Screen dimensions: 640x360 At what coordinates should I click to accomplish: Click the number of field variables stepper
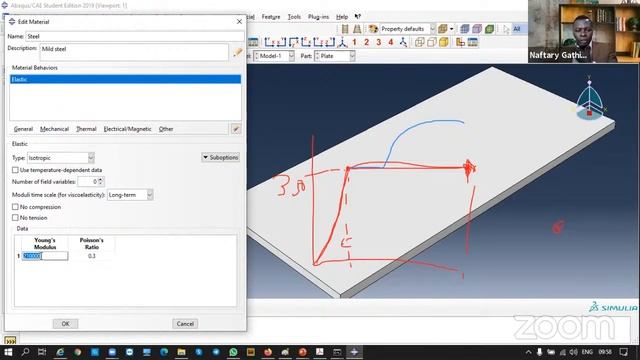[x=101, y=181]
